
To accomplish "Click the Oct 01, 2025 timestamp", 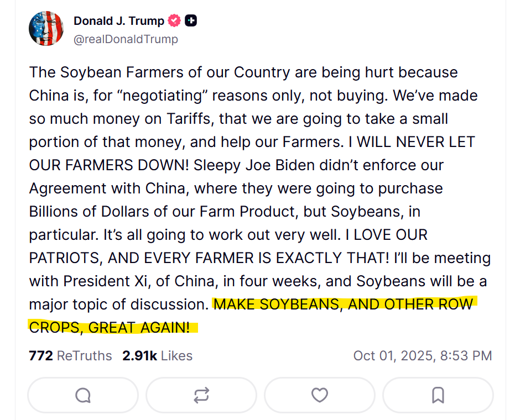I will coord(422,355).
